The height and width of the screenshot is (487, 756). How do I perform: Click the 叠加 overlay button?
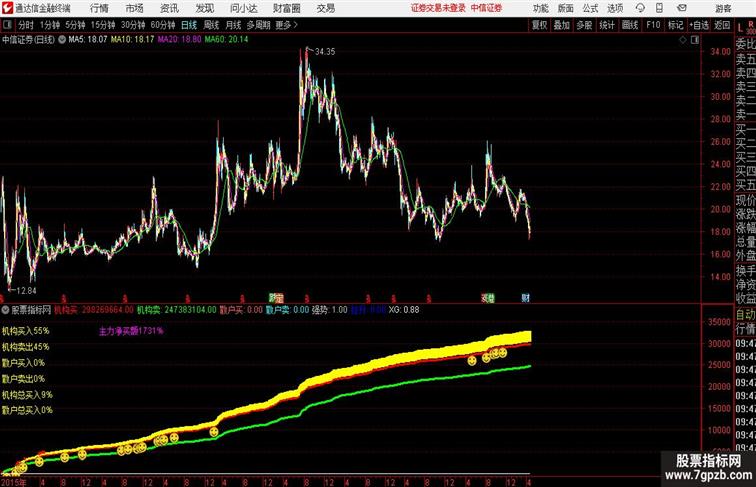tap(562, 25)
